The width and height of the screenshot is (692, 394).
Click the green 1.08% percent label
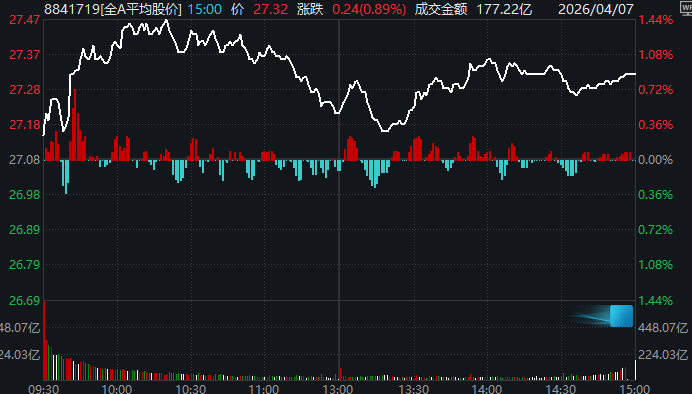point(655,265)
